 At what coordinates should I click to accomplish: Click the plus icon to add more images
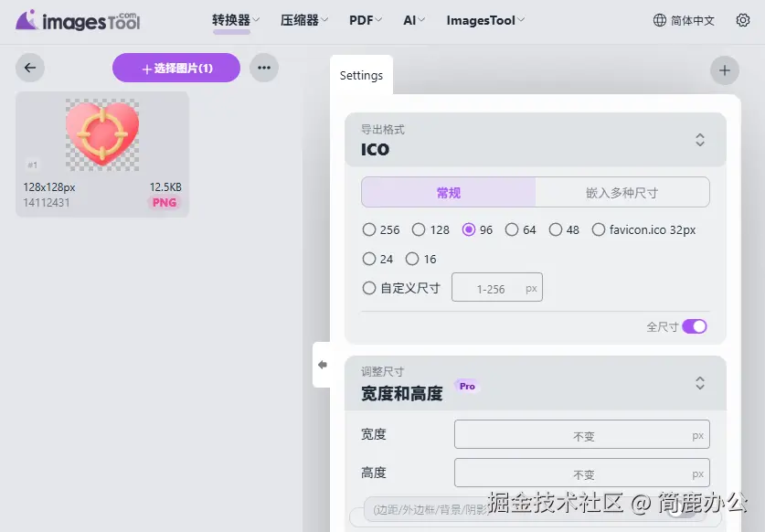725,69
